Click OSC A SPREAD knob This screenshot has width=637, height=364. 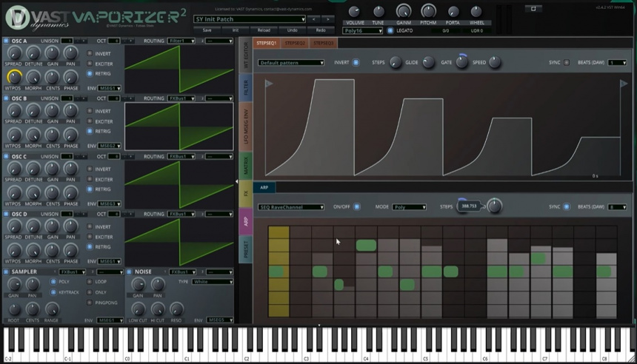(x=14, y=53)
